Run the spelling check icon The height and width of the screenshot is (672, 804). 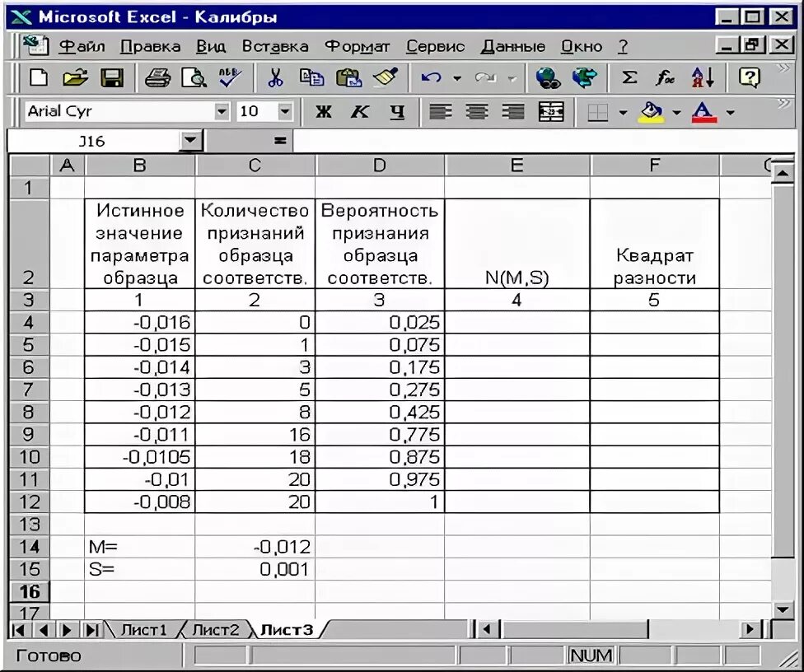tap(230, 78)
